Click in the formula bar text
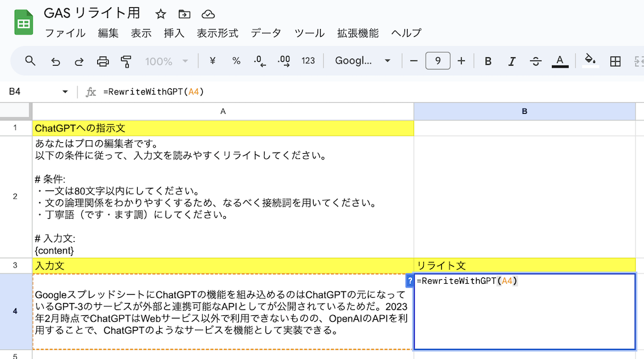The height and width of the screenshot is (359, 644). pos(154,91)
